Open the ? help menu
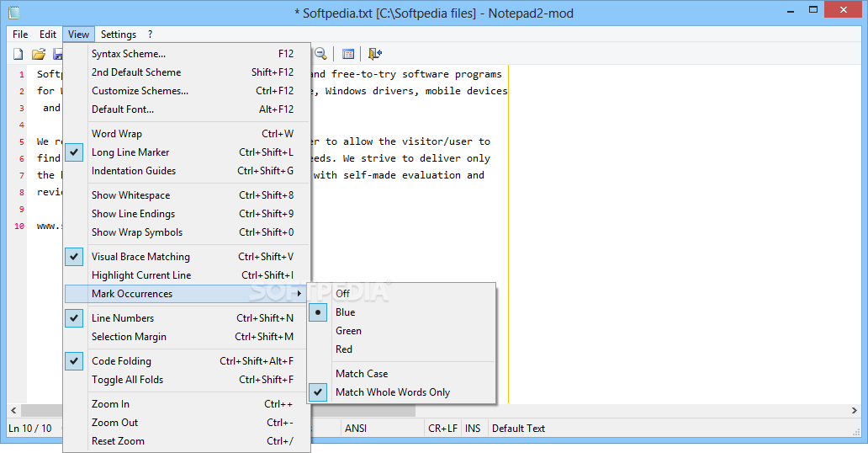Viewport: 868px width, 453px height. tap(150, 35)
